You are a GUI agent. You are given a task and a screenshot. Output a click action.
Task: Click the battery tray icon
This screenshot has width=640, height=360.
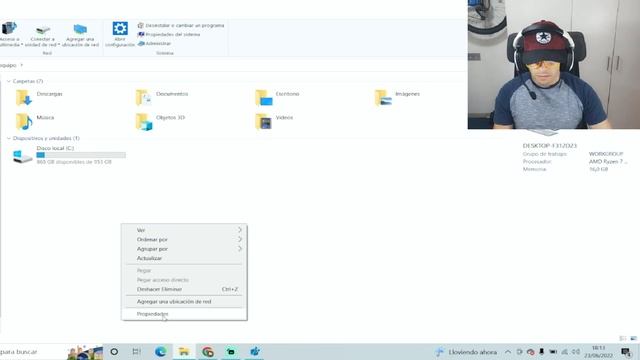pyautogui.click(x=553, y=352)
